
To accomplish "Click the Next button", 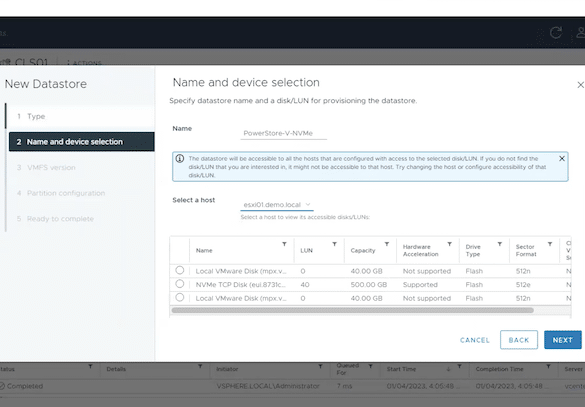I will [563, 340].
